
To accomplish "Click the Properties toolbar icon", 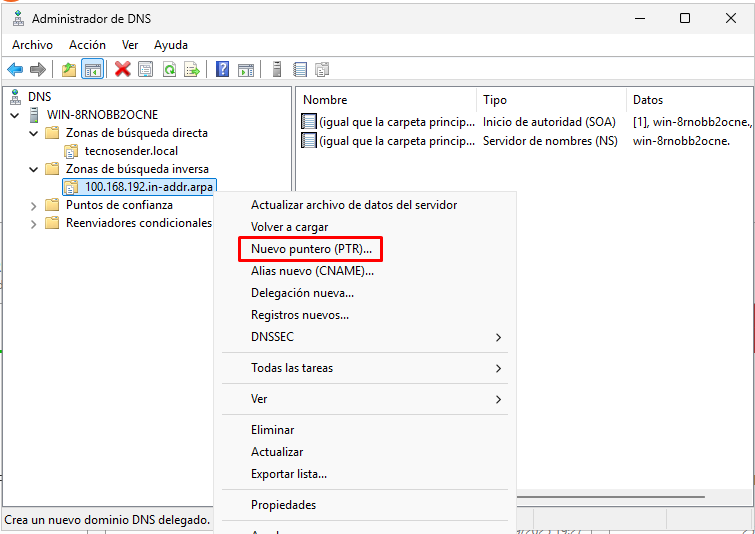I will [x=145, y=69].
